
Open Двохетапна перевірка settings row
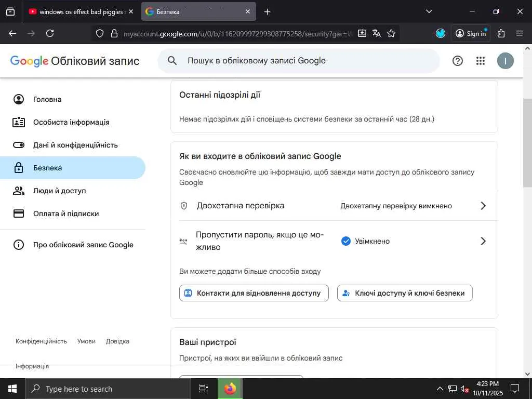pyautogui.click(x=334, y=206)
